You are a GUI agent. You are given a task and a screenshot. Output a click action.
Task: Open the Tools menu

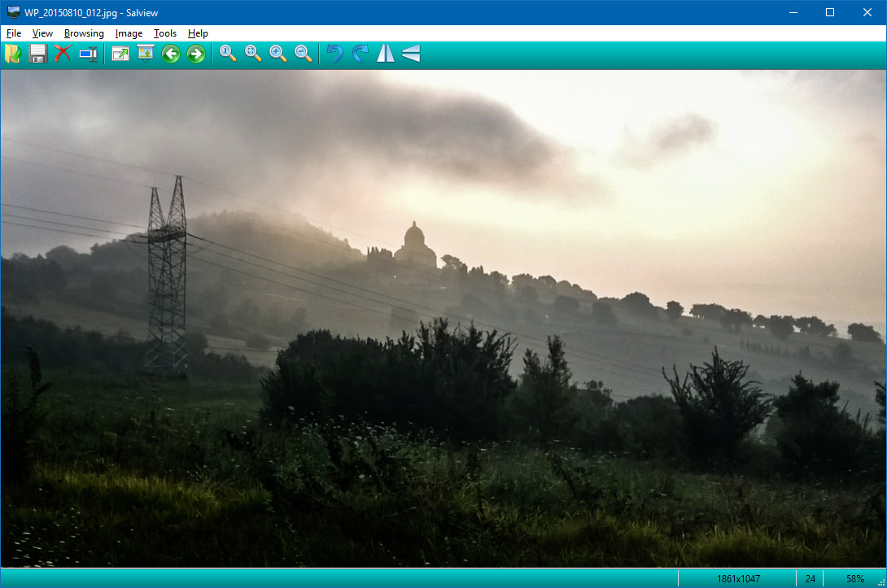click(165, 33)
